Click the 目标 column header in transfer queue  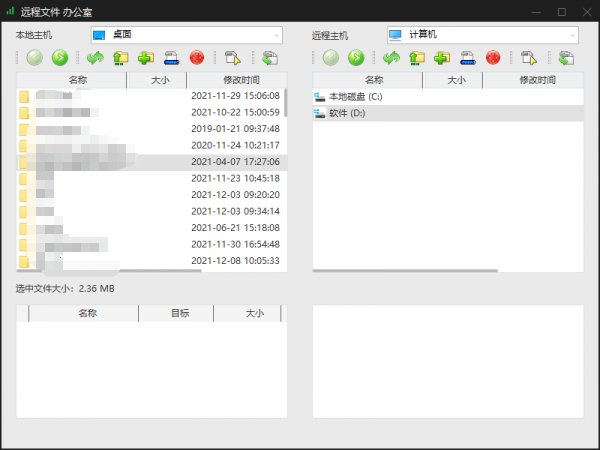[x=180, y=313]
